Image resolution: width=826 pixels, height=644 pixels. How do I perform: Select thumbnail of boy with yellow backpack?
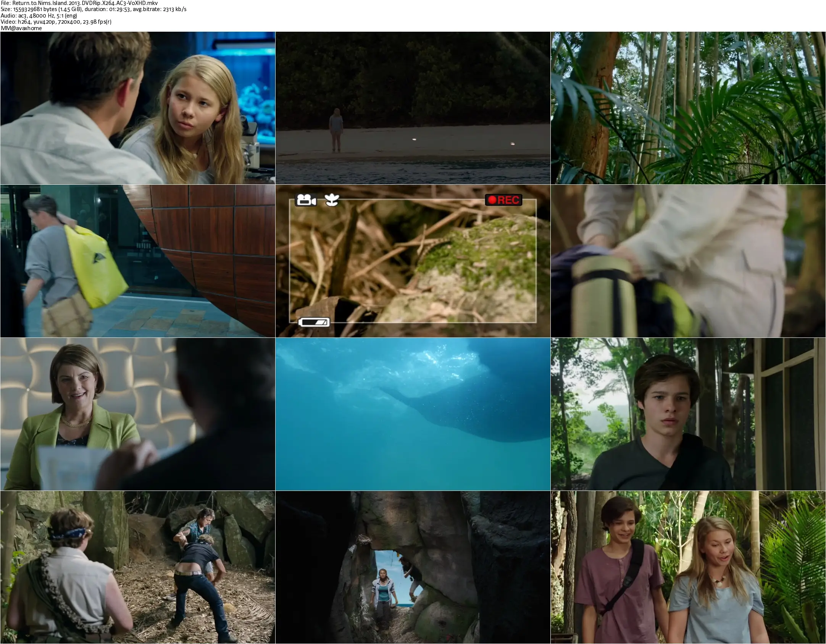pyautogui.click(x=137, y=261)
